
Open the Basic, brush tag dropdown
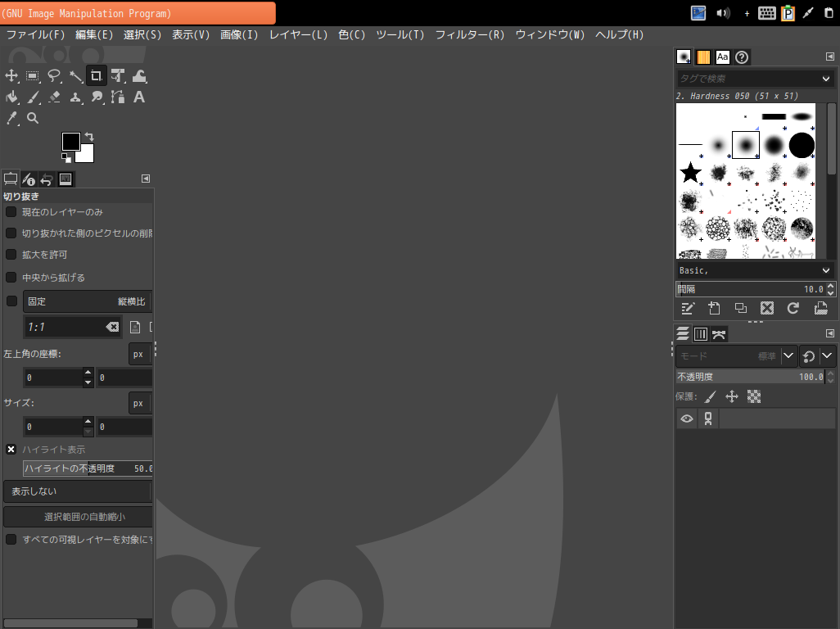click(x=825, y=270)
